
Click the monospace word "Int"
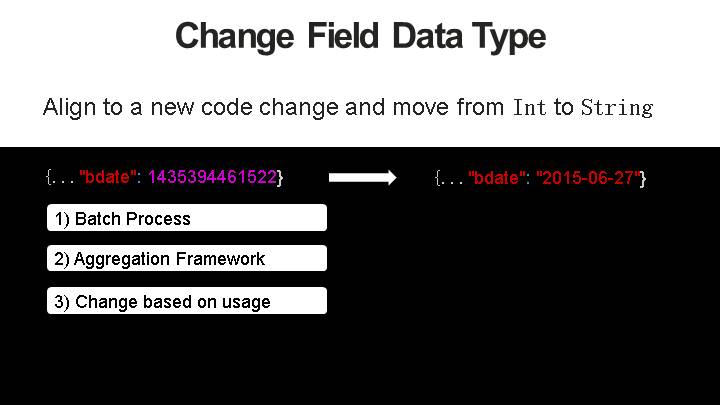529,108
